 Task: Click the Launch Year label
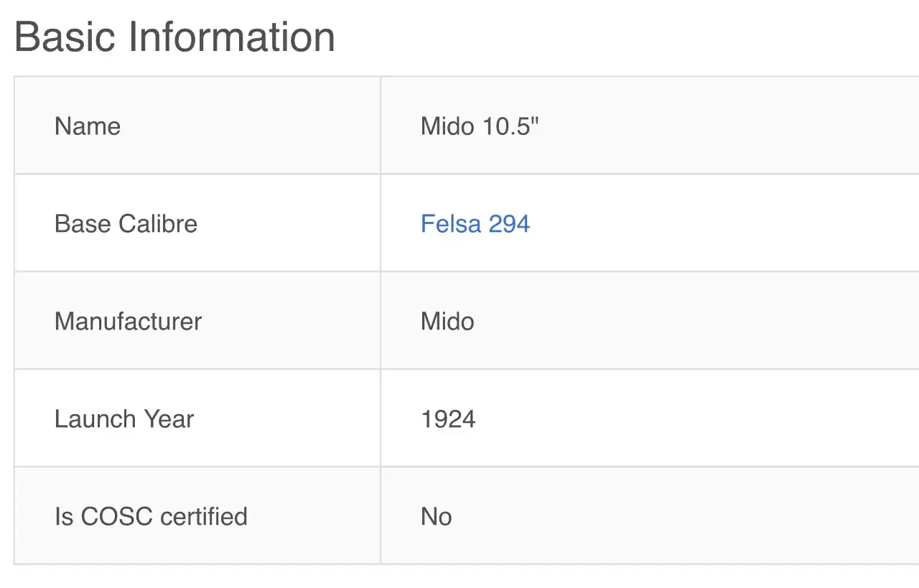pos(124,419)
